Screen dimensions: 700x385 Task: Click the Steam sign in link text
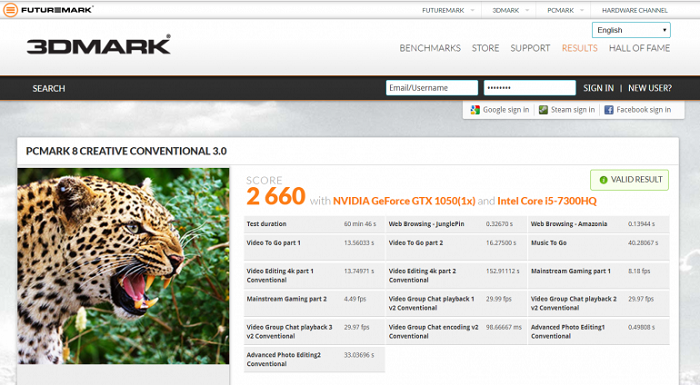click(x=573, y=109)
